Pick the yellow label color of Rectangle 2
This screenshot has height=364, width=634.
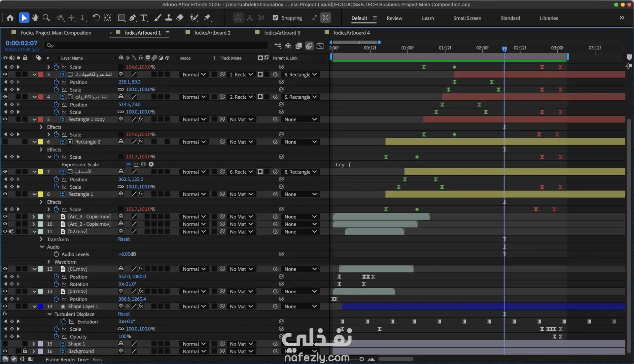click(x=41, y=142)
